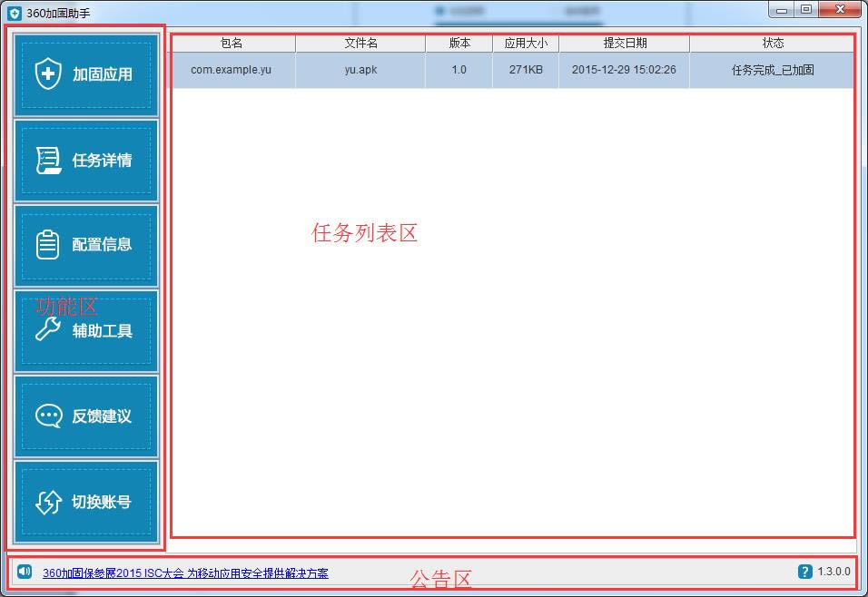The image size is (868, 597).
Task: Open 配置信息 text label
Action: (x=102, y=245)
